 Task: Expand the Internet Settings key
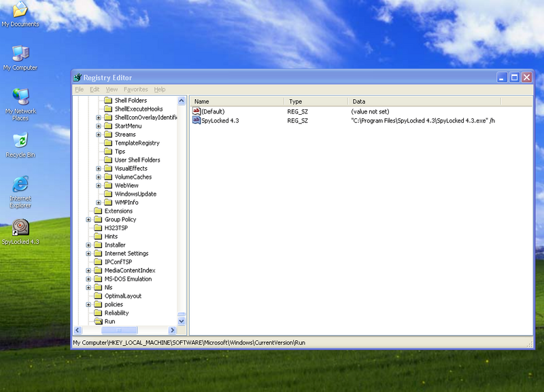pos(88,253)
